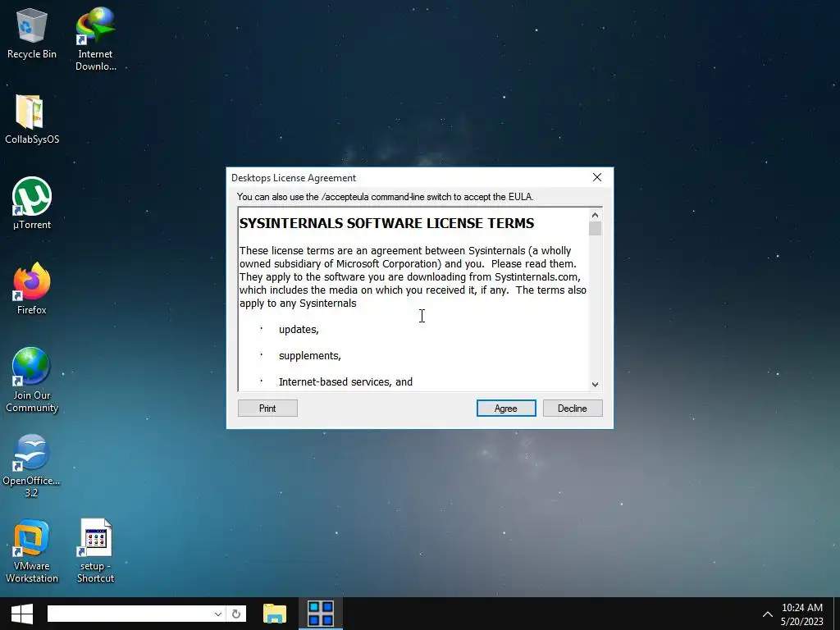
Task: Select the CollabSysOS folder icon
Action: coord(32,119)
